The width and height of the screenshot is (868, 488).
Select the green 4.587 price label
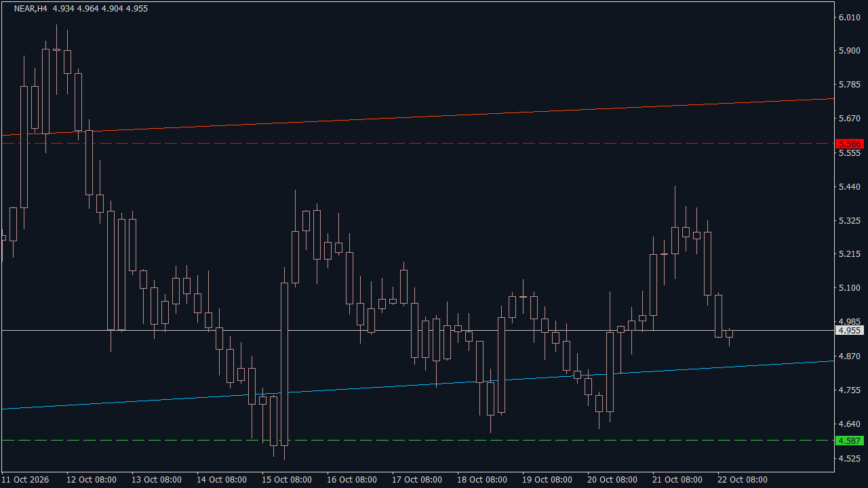point(850,441)
